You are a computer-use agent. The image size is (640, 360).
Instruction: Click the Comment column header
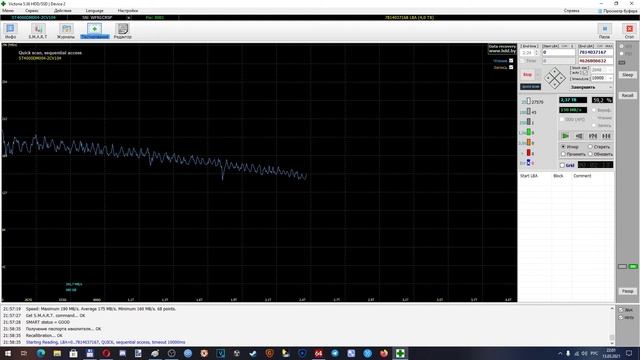[x=582, y=176]
